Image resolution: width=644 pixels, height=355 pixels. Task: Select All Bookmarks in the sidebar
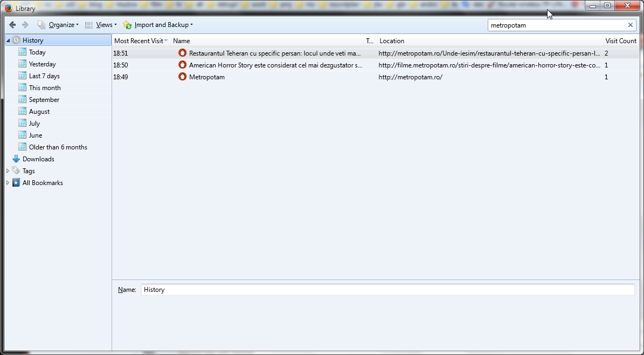[43, 183]
